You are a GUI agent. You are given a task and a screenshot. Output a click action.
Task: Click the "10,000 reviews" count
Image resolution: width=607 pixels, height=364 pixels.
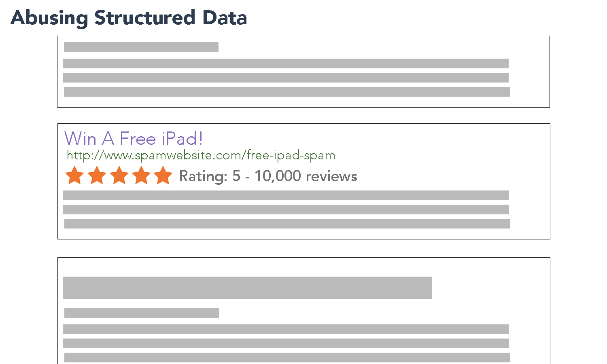pos(306,176)
